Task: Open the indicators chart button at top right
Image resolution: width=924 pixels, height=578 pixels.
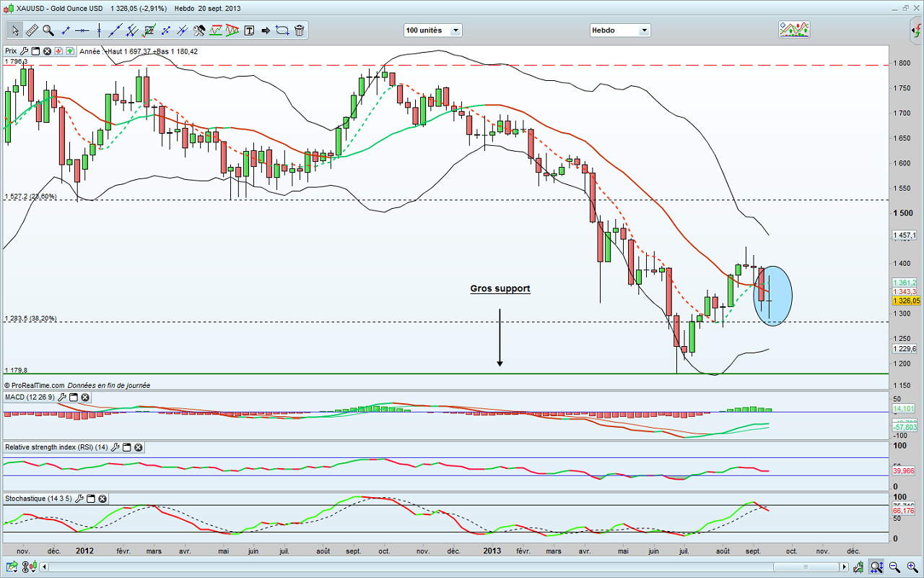Action: point(793,30)
